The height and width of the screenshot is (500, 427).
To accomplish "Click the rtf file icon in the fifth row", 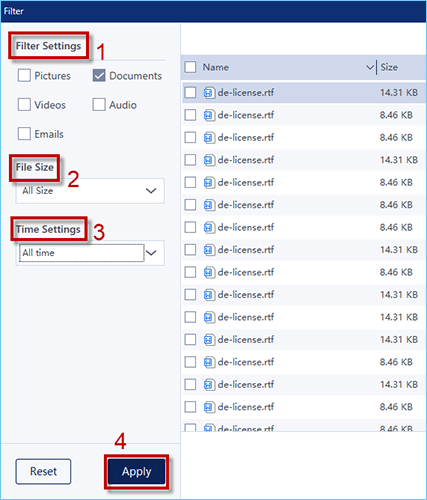I will [x=209, y=182].
